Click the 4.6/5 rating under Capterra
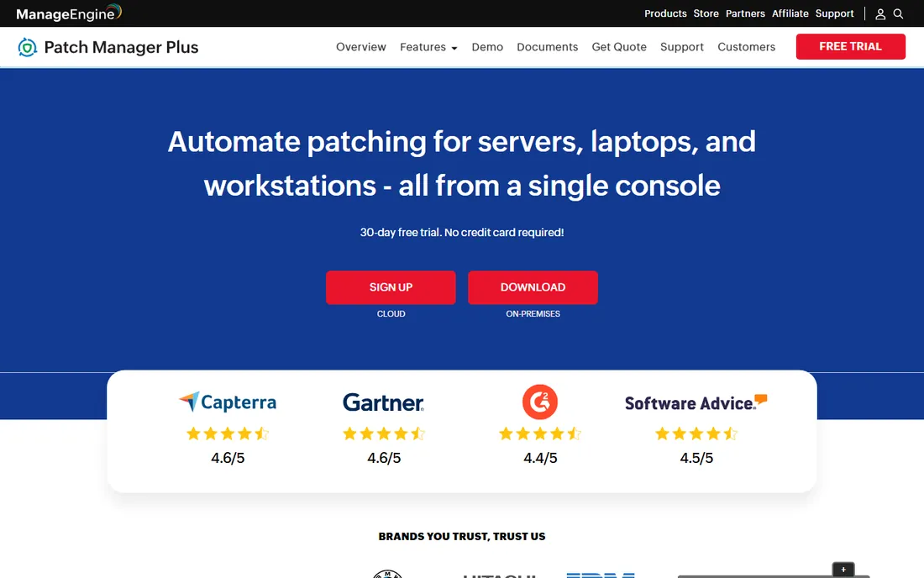Screen dimensions: 924x578 (228, 458)
